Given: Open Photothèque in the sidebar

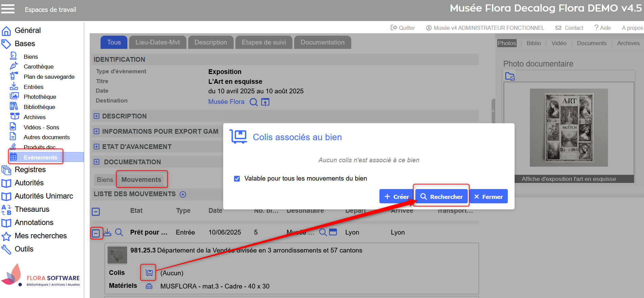Looking at the screenshot, I should click(x=40, y=97).
